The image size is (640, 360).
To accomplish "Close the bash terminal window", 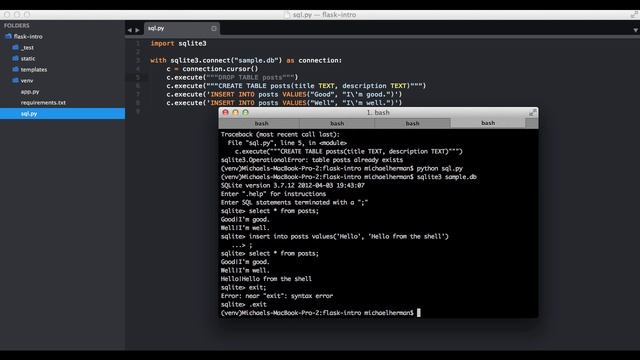I will [x=225, y=112].
